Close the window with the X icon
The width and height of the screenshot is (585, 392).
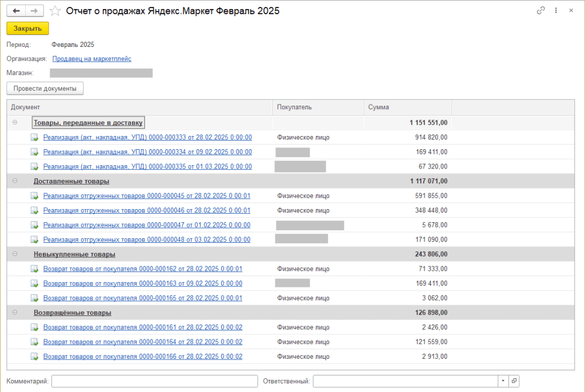pyautogui.click(x=571, y=11)
